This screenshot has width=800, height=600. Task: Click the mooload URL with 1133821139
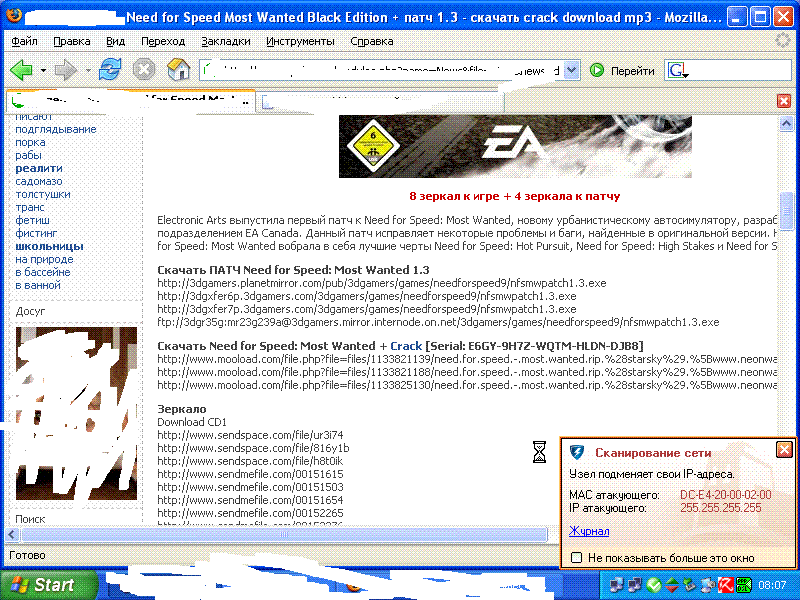pyautogui.click(x=467, y=359)
